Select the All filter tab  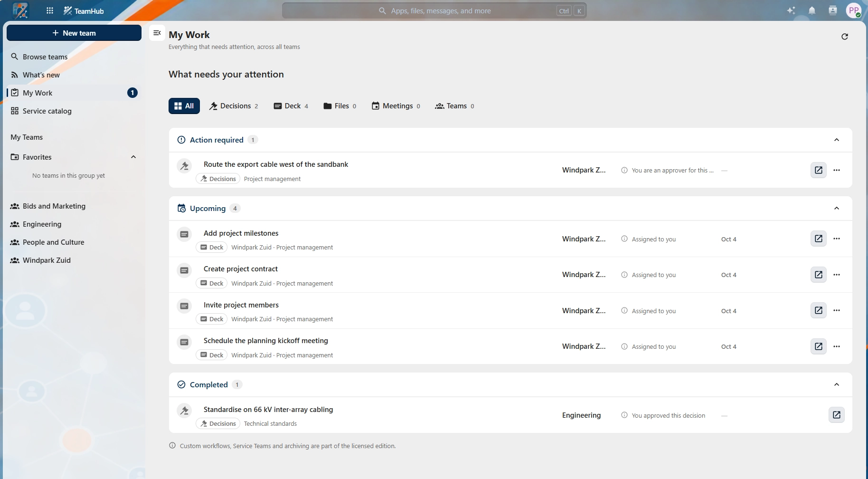point(184,106)
